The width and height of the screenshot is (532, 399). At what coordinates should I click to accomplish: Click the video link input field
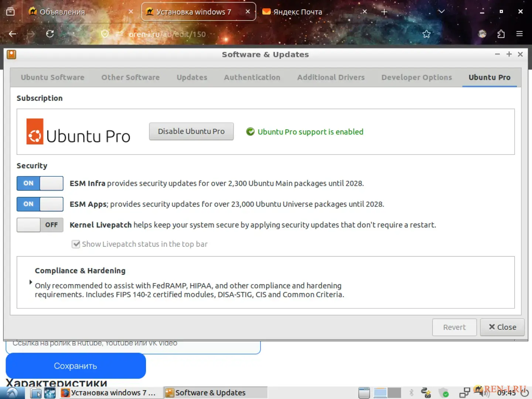coord(133,347)
